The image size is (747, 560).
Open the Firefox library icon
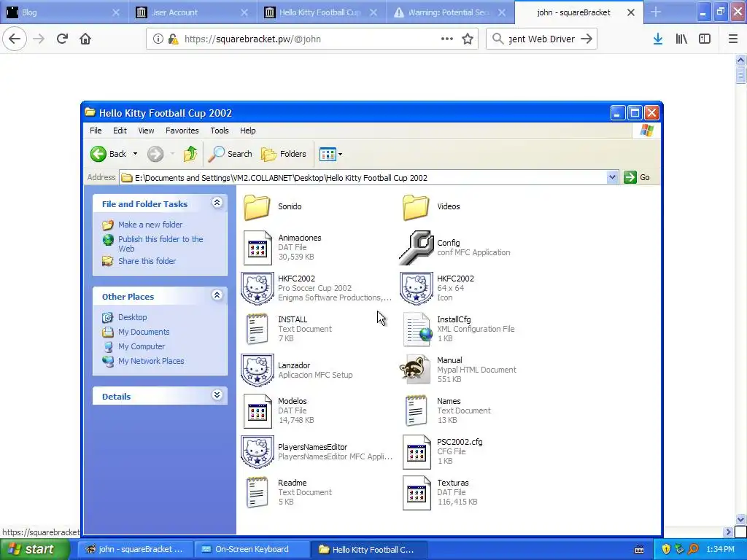click(x=681, y=39)
